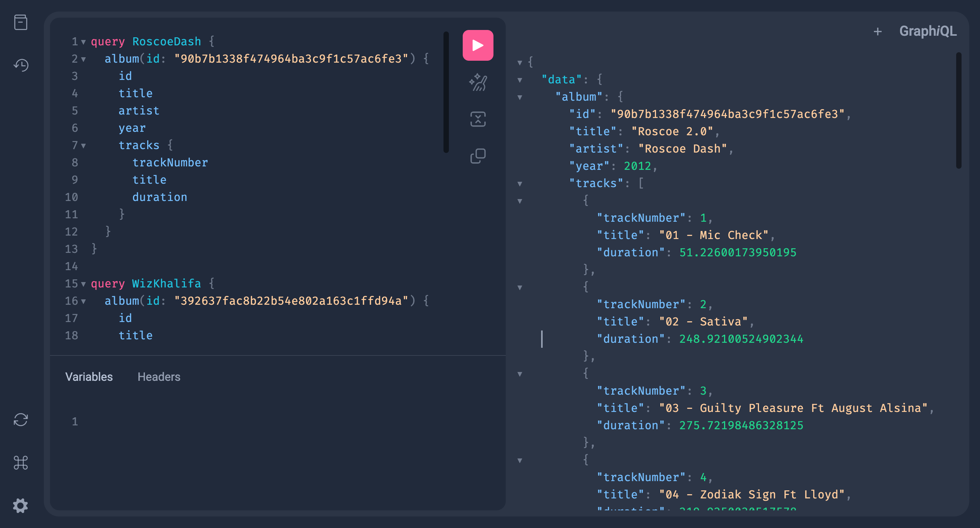Viewport: 980px width, 528px height.
Task: Copy the query using the copy icon
Action: point(478,156)
